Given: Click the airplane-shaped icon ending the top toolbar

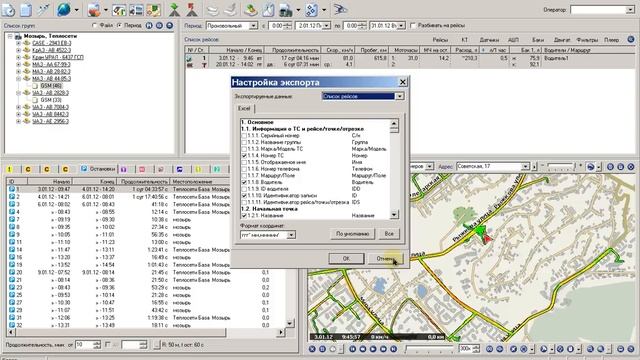Looking at the screenshot, I should (x=340, y=9).
